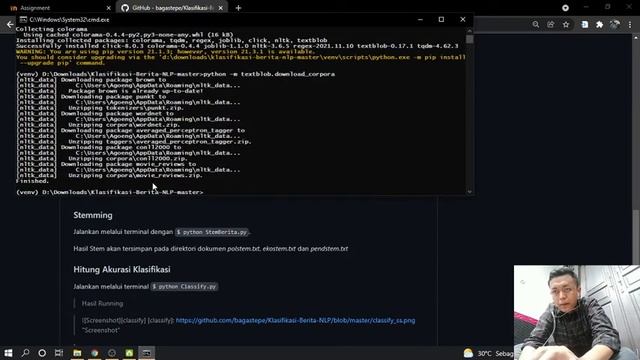The height and width of the screenshot is (360, 640).
Task: Open a new browser tab
Action: click(238, 8)
